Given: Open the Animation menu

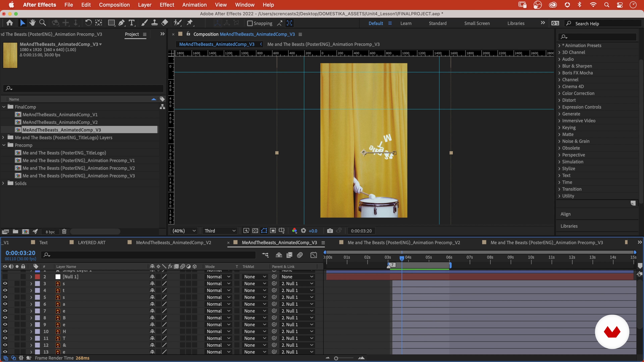Looking at the screenshot, I should 194,5.
